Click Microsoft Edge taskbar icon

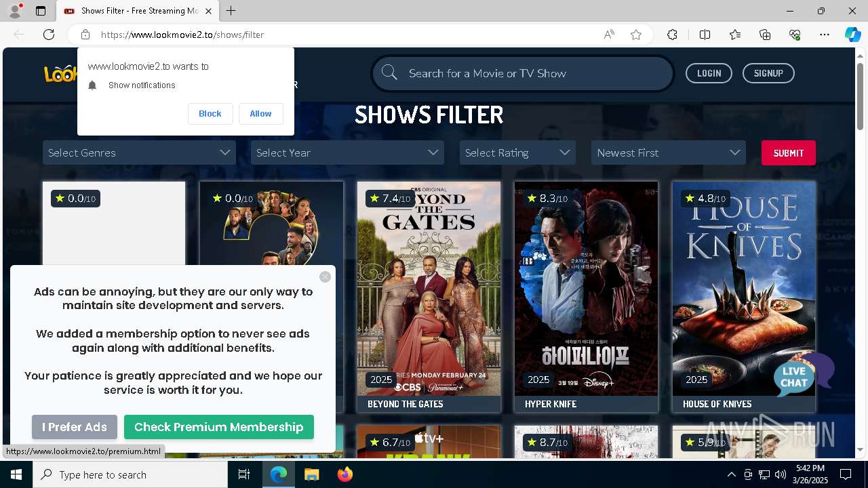pyautogui.click(x=279, y=474)
